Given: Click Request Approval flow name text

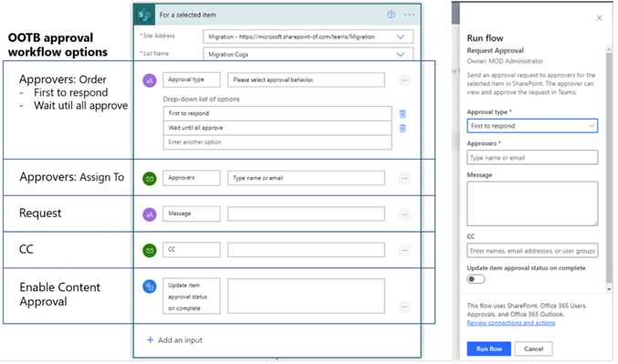Looking at the screenshot, I should pyautogui.click(x=496, y=50).
